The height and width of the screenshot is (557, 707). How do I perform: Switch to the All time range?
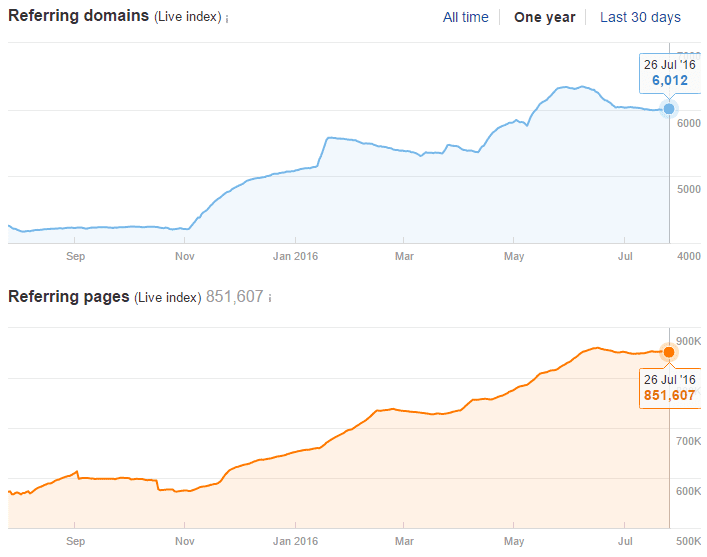(466, 17)
